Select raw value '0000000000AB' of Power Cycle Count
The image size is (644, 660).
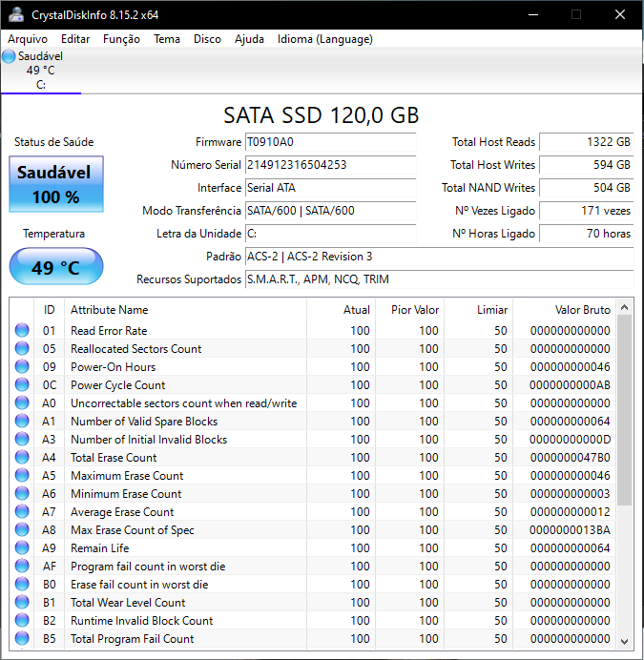click(570, 385)
